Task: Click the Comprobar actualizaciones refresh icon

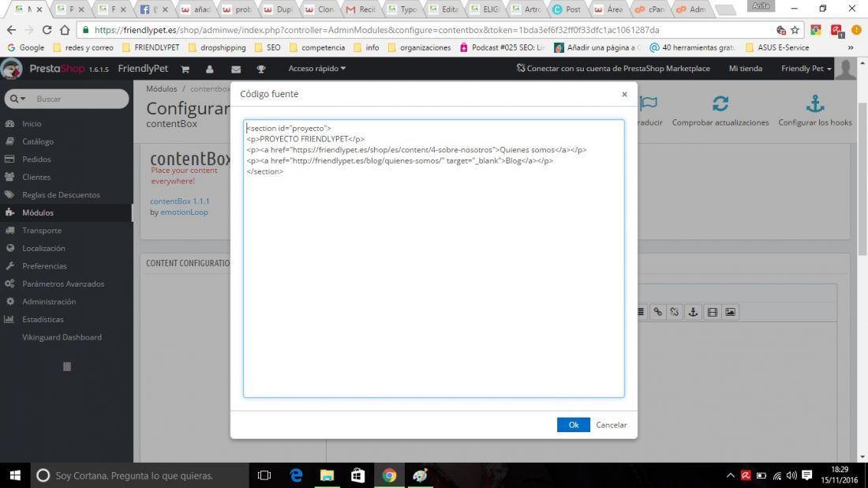Action: (720, 103)
